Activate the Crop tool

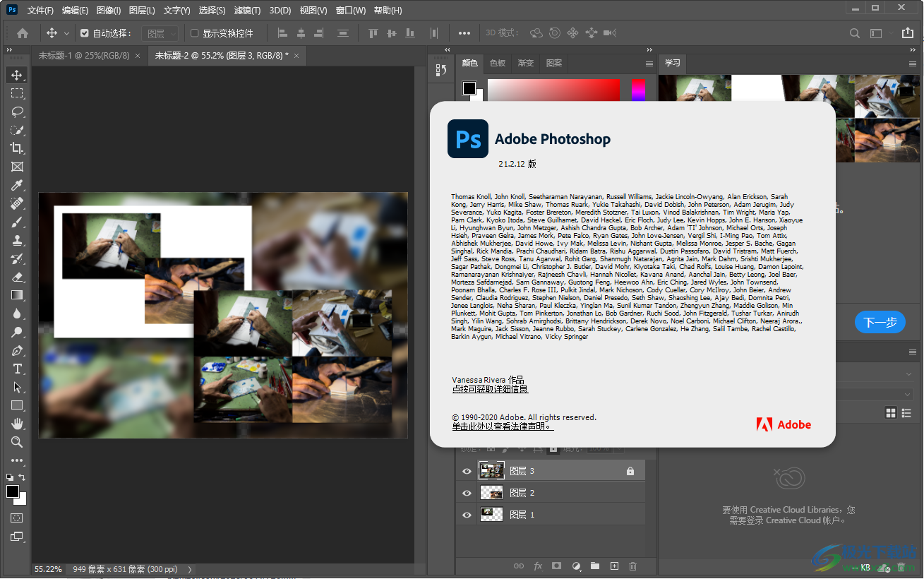click(x=17, y=148)
